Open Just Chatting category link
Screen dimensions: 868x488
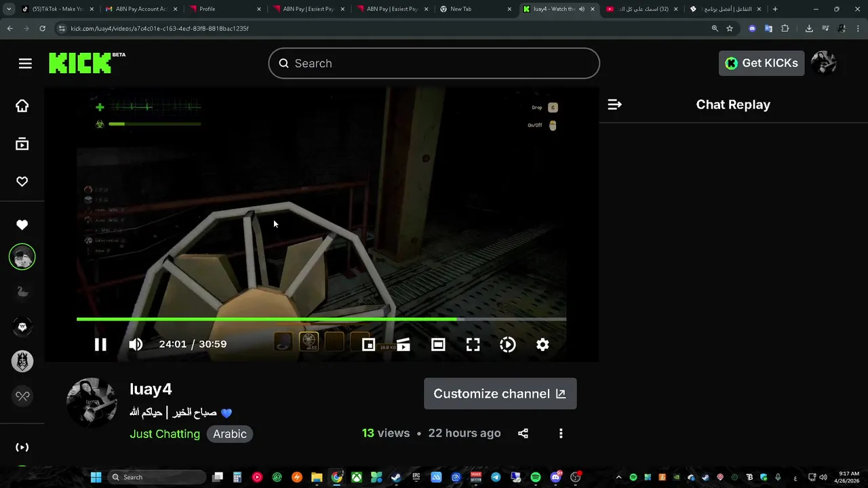pos(165,434)
